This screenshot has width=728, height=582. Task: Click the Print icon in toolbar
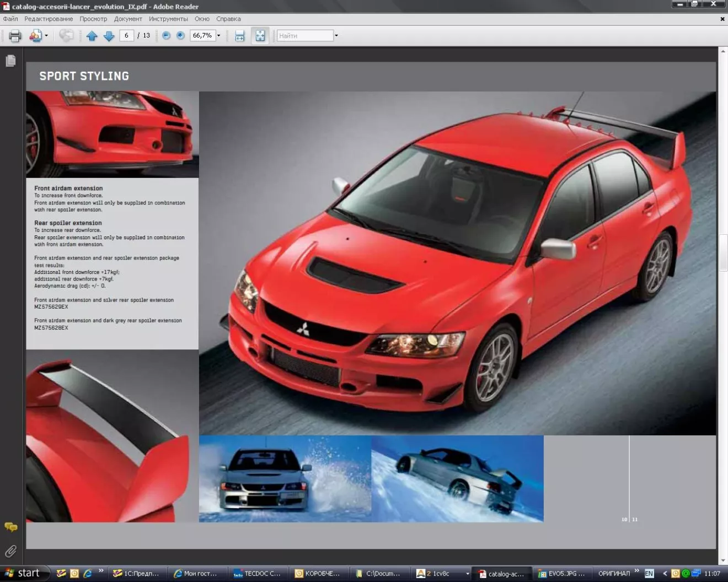[15, 36]
